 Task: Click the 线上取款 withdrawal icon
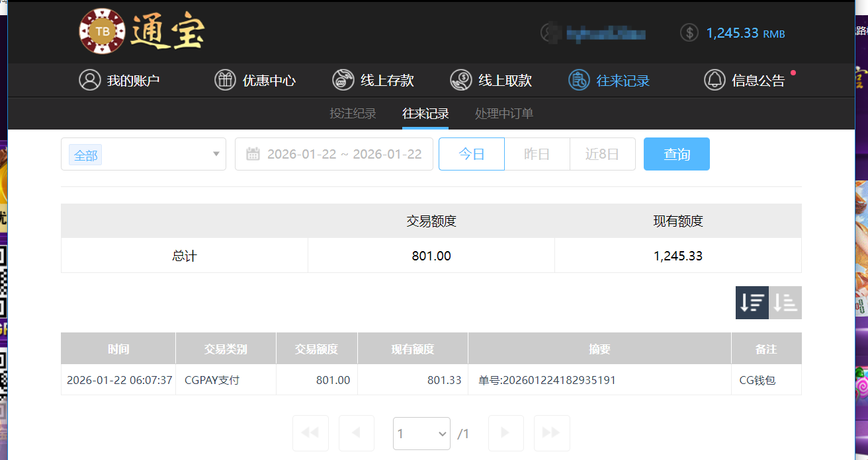pos(460,80)
